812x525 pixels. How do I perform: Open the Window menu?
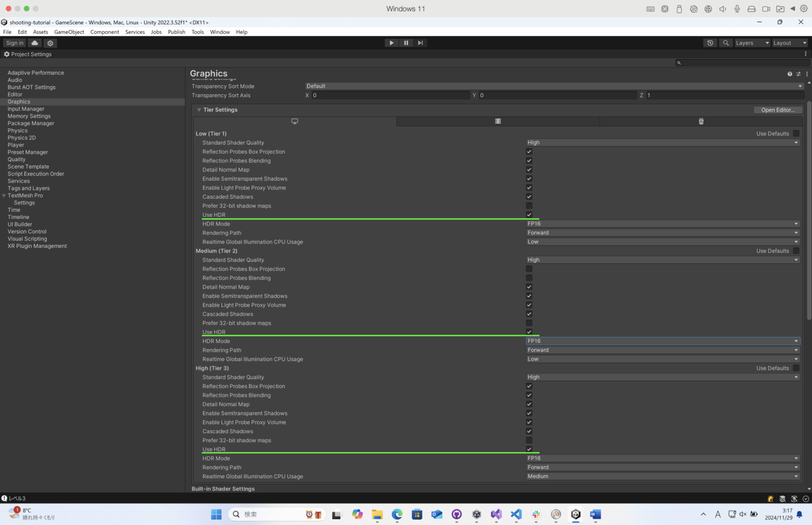(220, 32)
